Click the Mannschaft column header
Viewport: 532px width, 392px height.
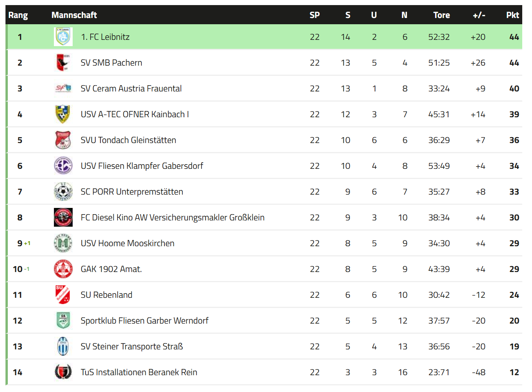74,15
